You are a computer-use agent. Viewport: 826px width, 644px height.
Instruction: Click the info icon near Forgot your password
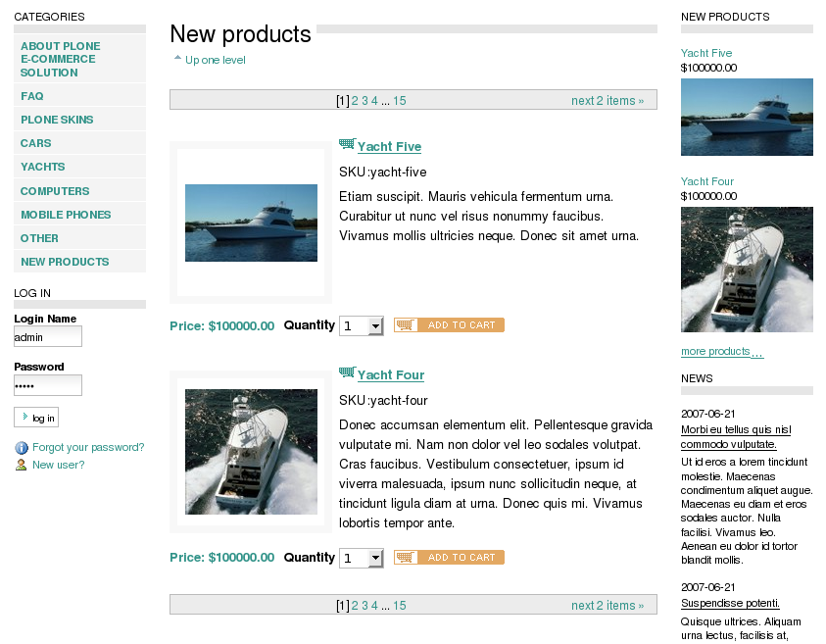click(22, 448)
